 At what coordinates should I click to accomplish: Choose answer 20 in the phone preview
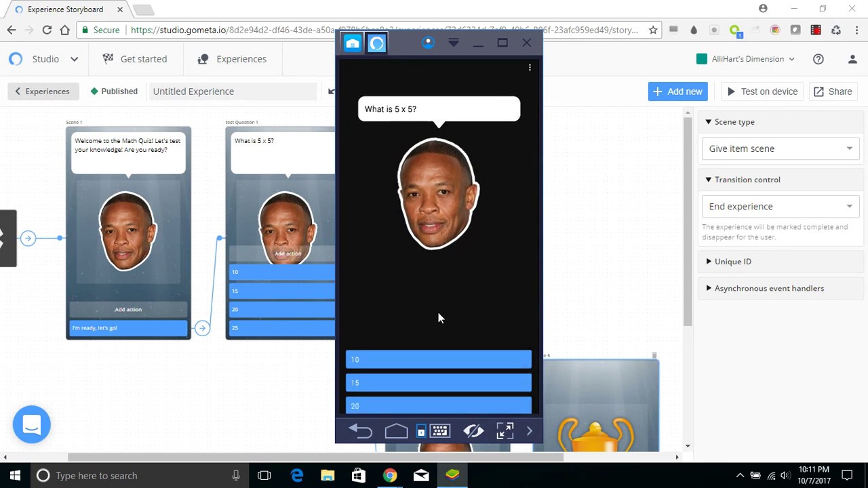(x=439, y=405)
